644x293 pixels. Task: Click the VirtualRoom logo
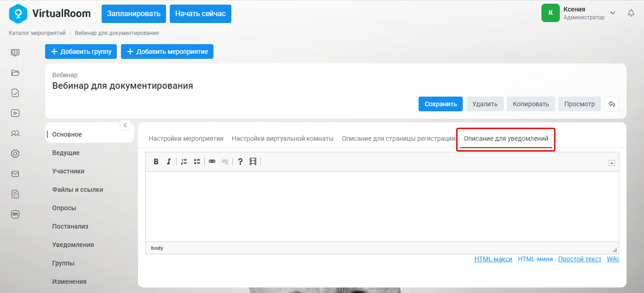pyautogui.click(x=50, y=13)
